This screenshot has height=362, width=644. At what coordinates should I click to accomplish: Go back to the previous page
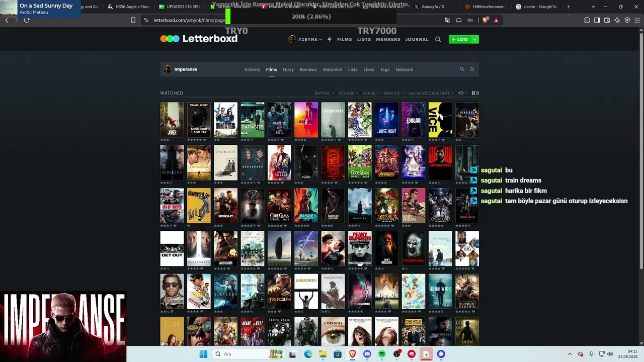tap(7, 20)
